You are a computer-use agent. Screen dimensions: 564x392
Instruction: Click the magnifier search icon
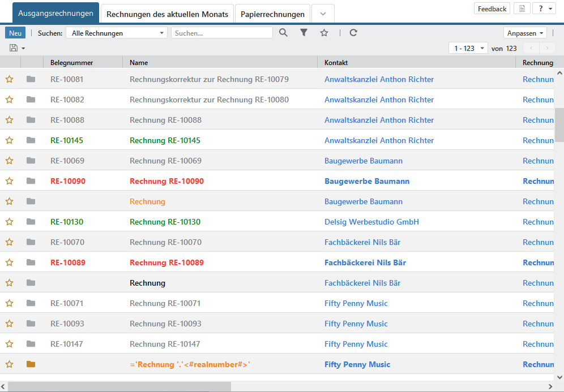283,33
